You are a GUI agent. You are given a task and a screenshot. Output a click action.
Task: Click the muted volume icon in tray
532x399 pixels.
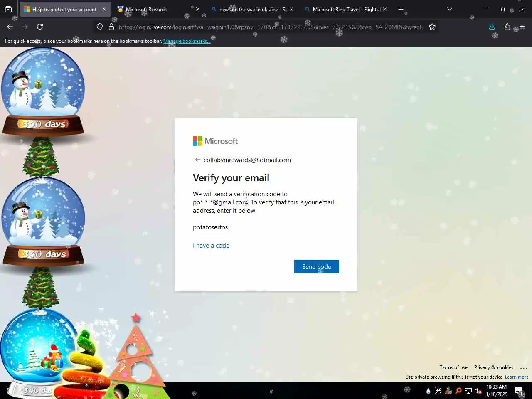478,391
